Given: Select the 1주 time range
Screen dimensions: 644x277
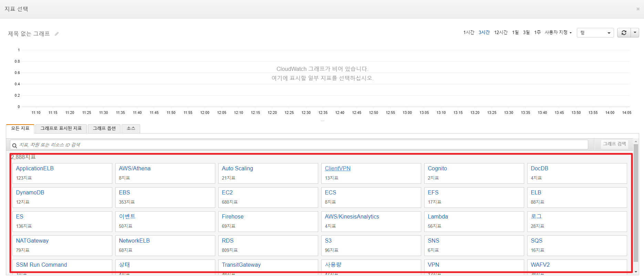Looking at the screenshot, I should [537, 32].
